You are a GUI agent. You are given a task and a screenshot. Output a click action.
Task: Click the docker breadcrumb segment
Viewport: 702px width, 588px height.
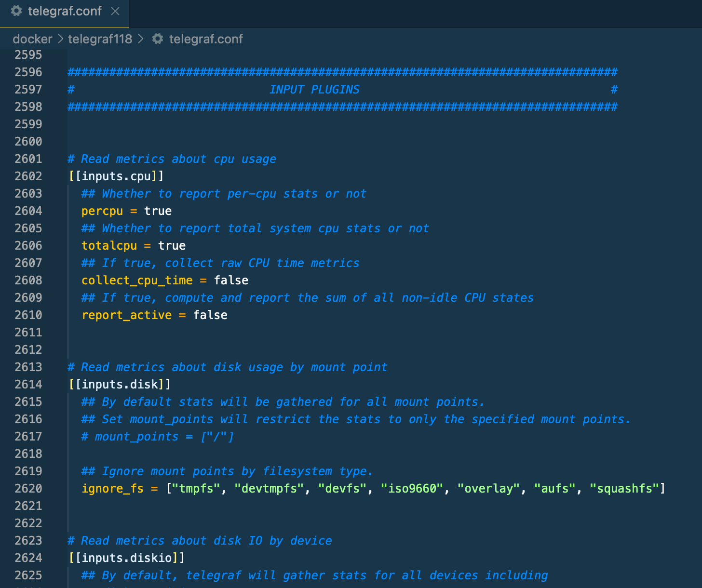coord(32,39)
